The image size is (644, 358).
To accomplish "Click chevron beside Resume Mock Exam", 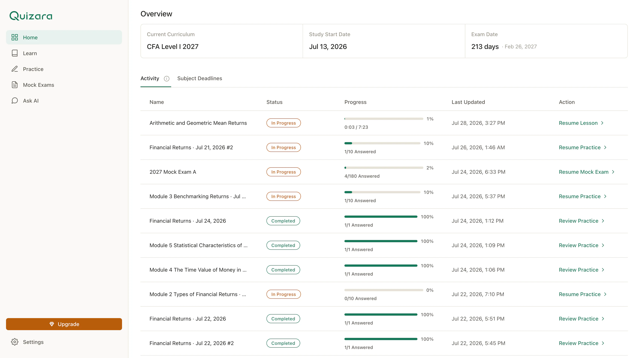I will tap(613, 172).
